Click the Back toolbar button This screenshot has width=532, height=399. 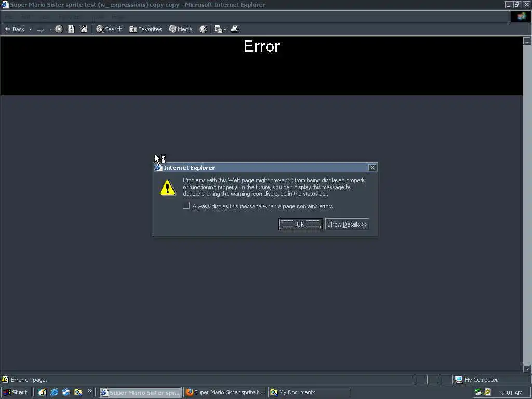click(15, 29)
